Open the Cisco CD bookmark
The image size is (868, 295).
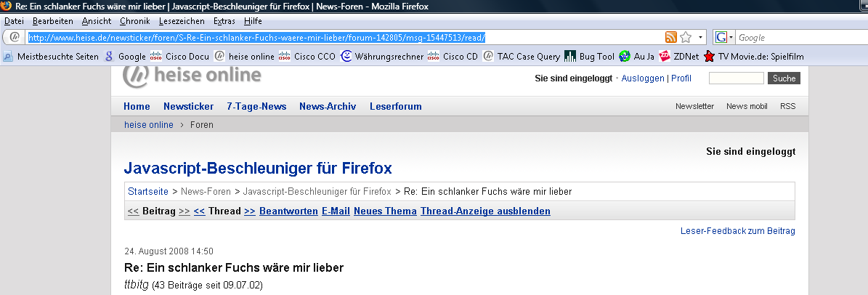[453, 57]
